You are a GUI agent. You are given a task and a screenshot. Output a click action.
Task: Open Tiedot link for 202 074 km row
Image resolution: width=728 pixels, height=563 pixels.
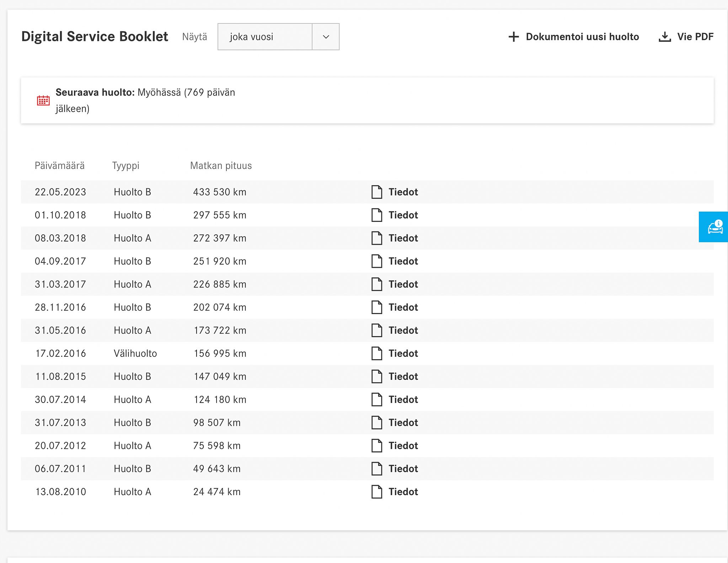click(403, 307)
